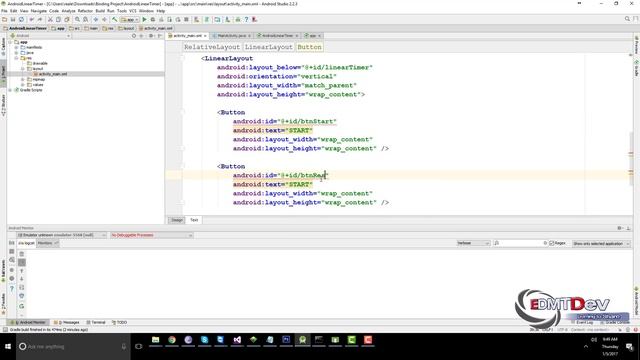Click LinearLayout in editor breadcrumb
Screen dimensions: 640x360
[x=269, y=47]
